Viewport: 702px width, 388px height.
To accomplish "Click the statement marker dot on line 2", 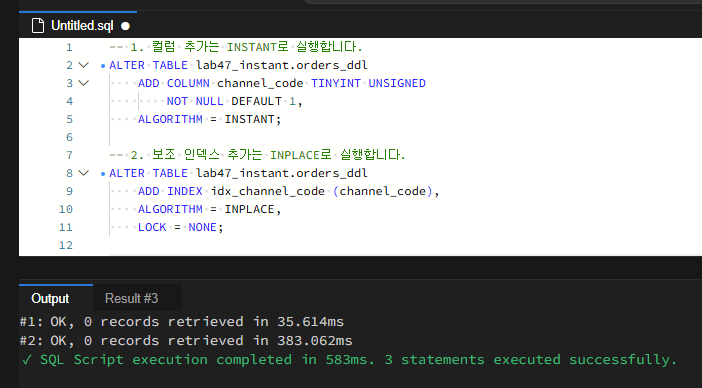I will 103,66.
